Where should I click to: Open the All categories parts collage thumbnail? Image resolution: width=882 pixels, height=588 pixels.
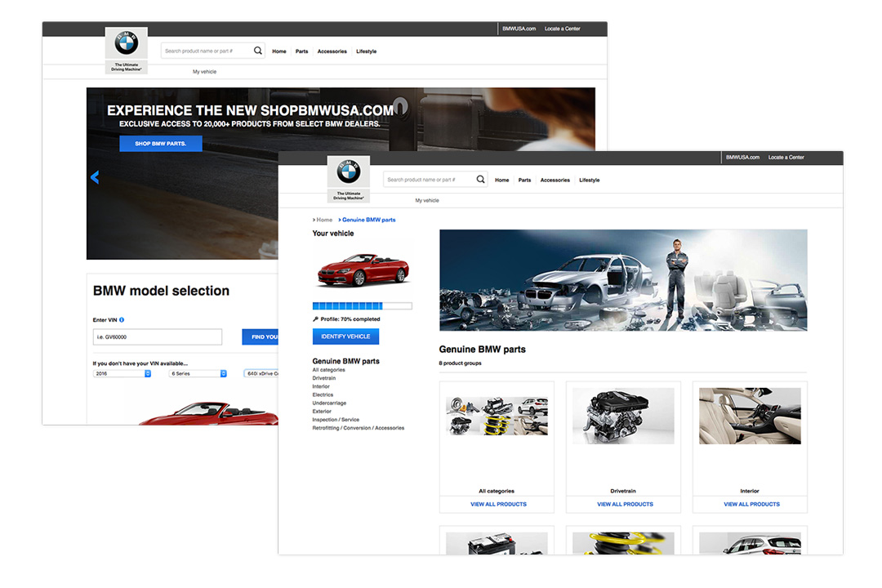coord(497,416)
